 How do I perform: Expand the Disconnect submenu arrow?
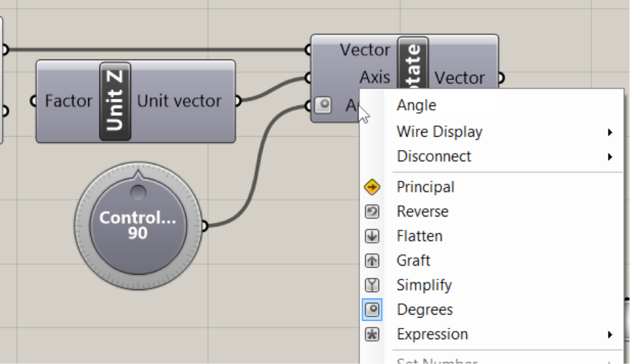click(610, 156)
